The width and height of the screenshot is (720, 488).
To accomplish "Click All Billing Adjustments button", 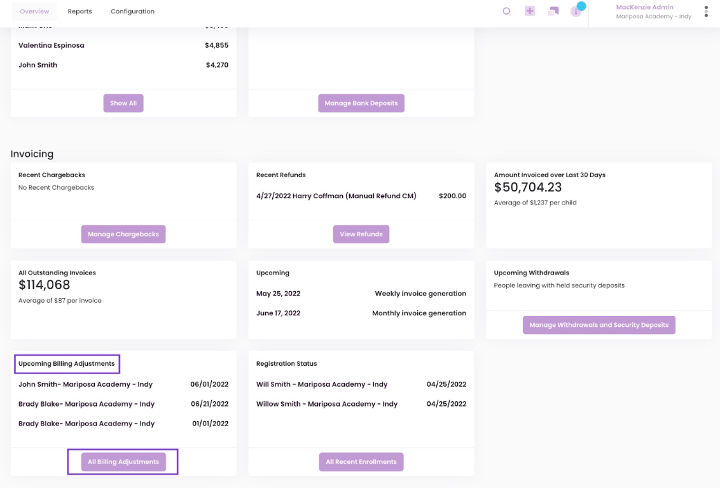I will [124, 462].
